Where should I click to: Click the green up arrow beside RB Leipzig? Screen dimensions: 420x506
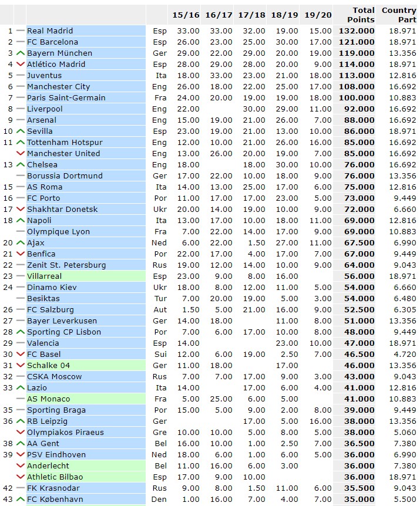pyautogui.click(x=21, y=421)
